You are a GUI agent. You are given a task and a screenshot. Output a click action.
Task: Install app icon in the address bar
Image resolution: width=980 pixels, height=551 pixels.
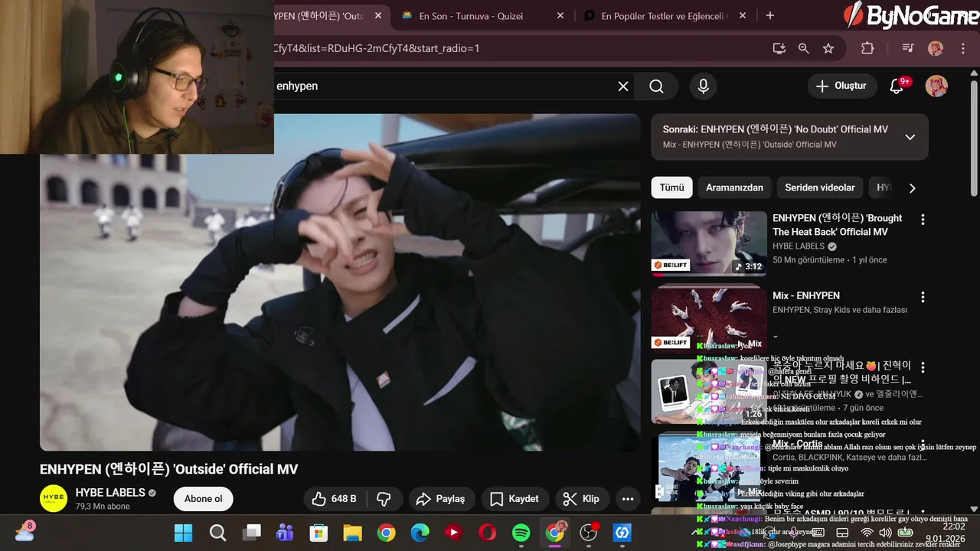click(779, 48)
